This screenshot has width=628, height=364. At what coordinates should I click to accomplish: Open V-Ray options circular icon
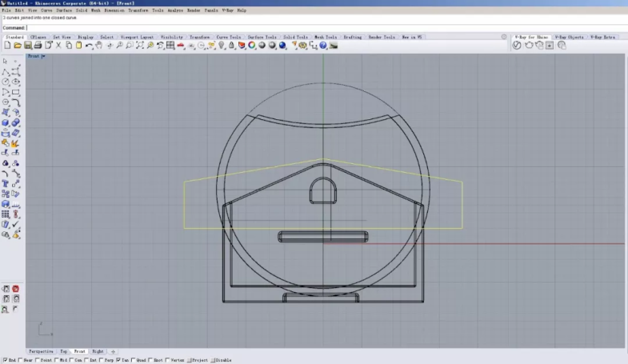517,46
